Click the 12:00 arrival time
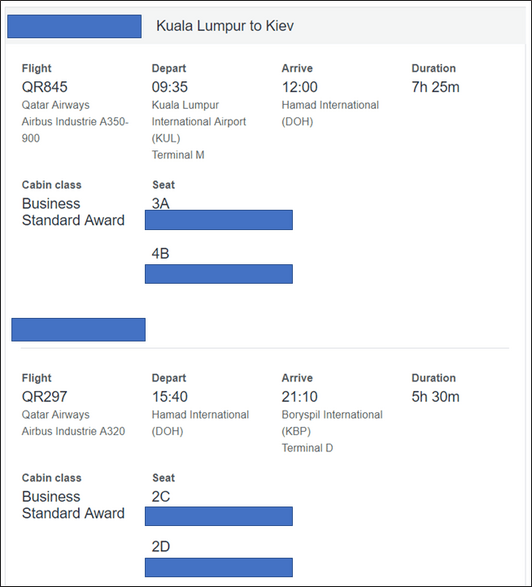532x587 pixels. pos(300,87)
